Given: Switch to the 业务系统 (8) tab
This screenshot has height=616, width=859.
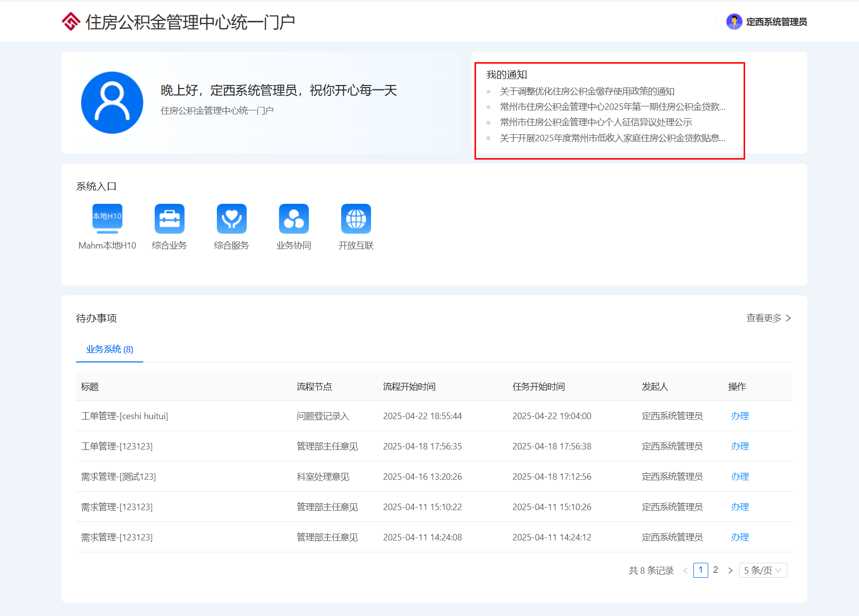Looking at the screenshot, I should point(109,349).
